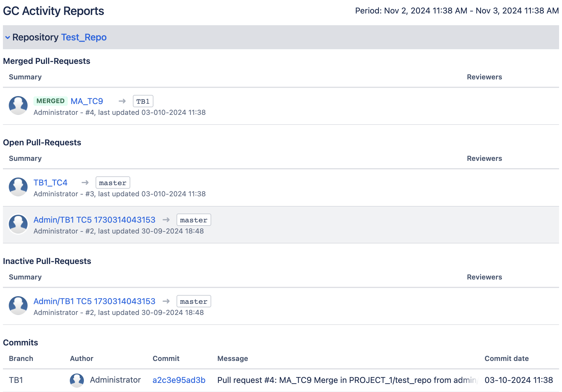Click the arrow icon next to MA_TC9

click(x=122, y=101)
